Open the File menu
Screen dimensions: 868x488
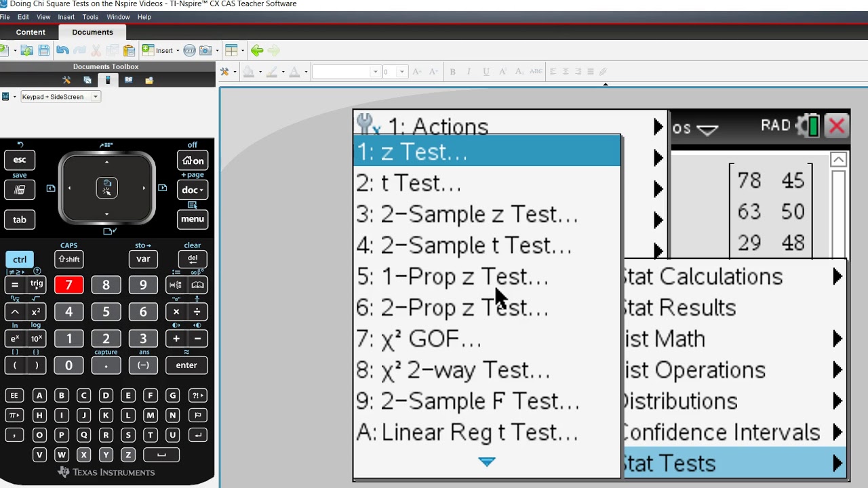[x=5, y=17]
